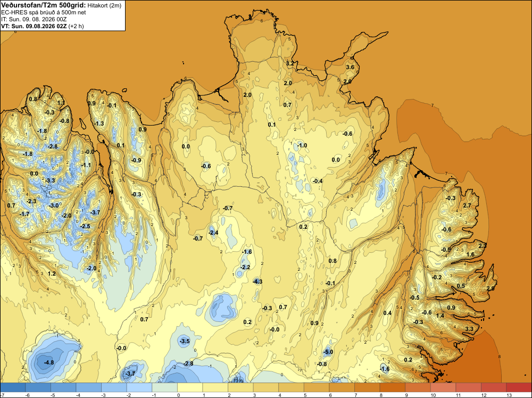The width and height of the screenshot is (532, 398).
Task: Click the legend swatch between 12 and 13
Action: (494, 387)
